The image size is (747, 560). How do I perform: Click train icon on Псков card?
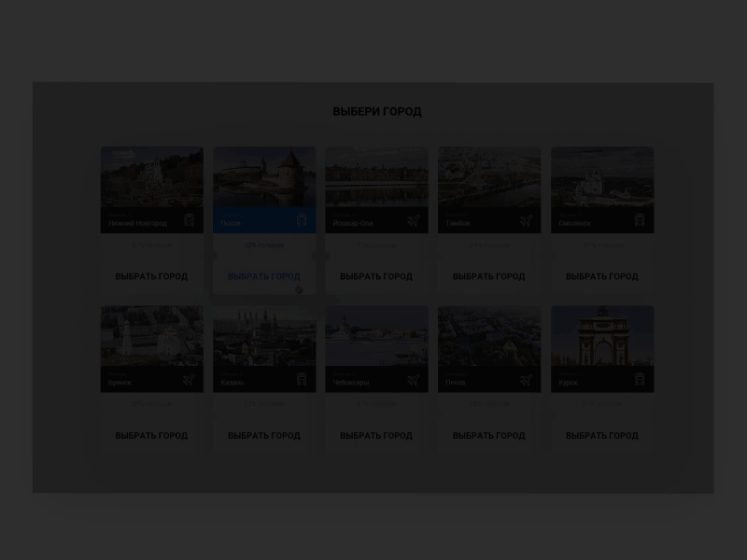click(x=302, y=220)
